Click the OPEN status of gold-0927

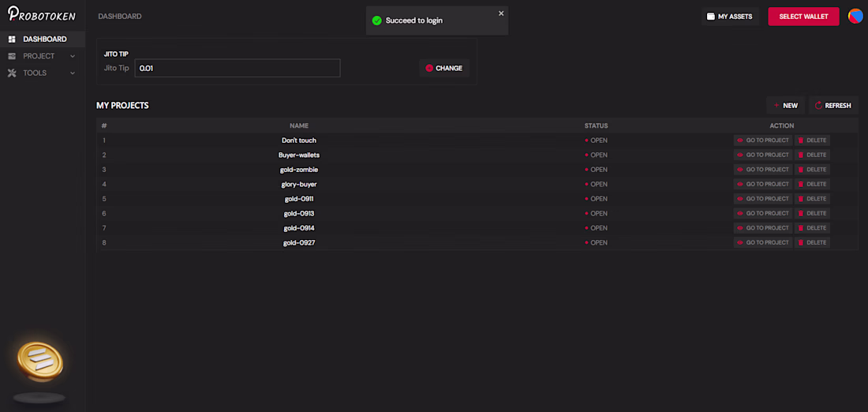coord(597,242)
